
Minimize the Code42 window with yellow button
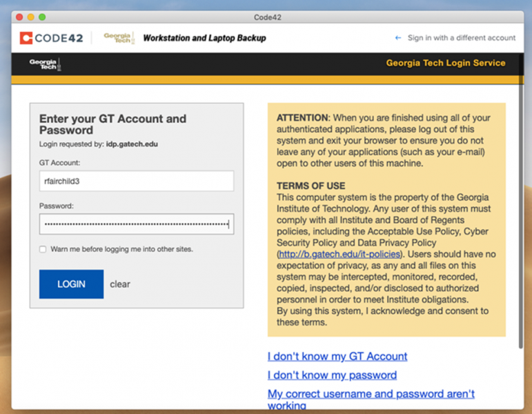click(30, 17)
